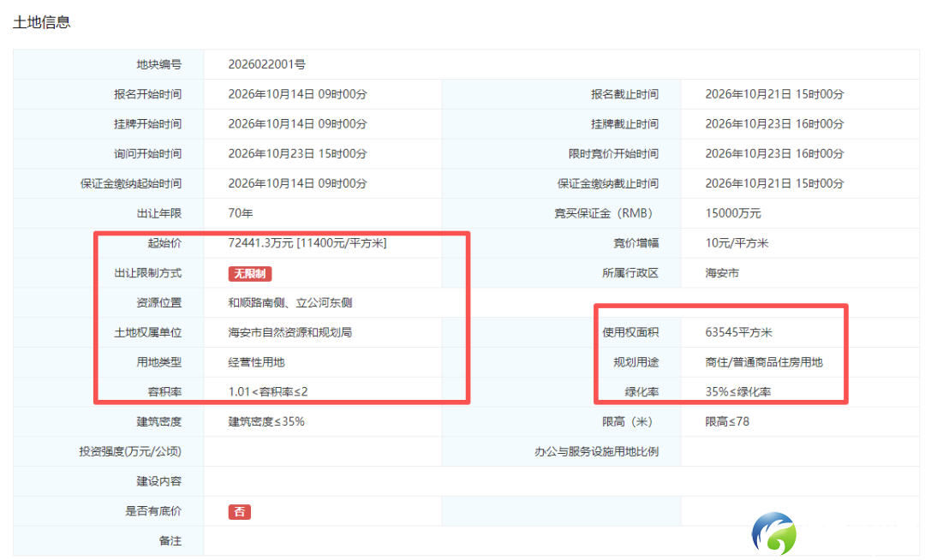This screenshot has height=560, width=925.
Task: Select the '资源位置' label
Action: click(x=159, y=303)
